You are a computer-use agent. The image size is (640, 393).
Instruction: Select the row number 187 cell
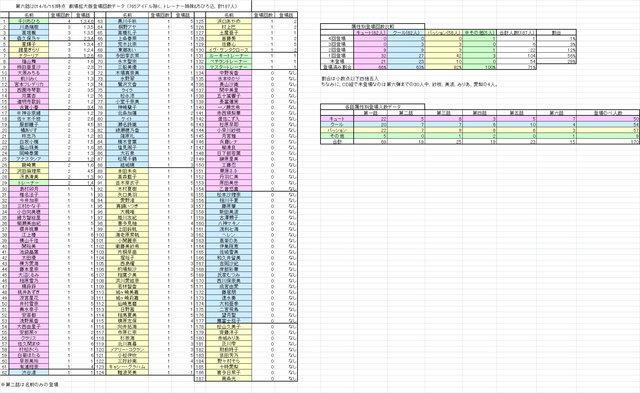point(200,379)
